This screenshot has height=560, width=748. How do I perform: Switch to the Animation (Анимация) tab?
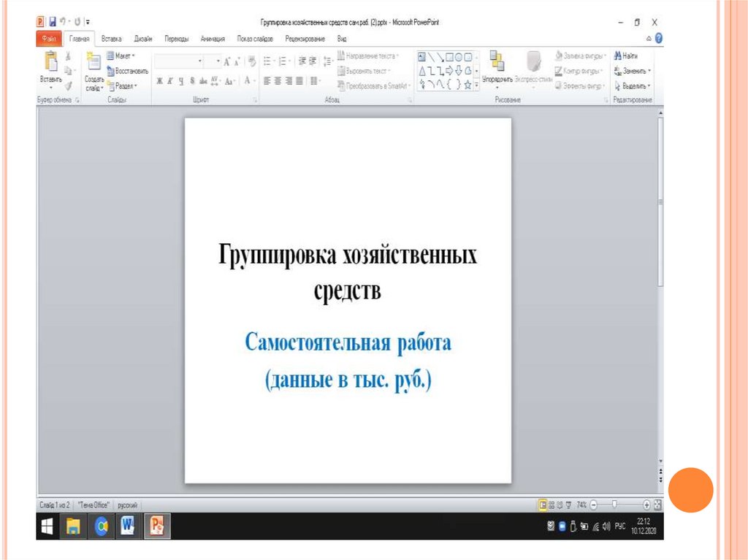point(212,39)
